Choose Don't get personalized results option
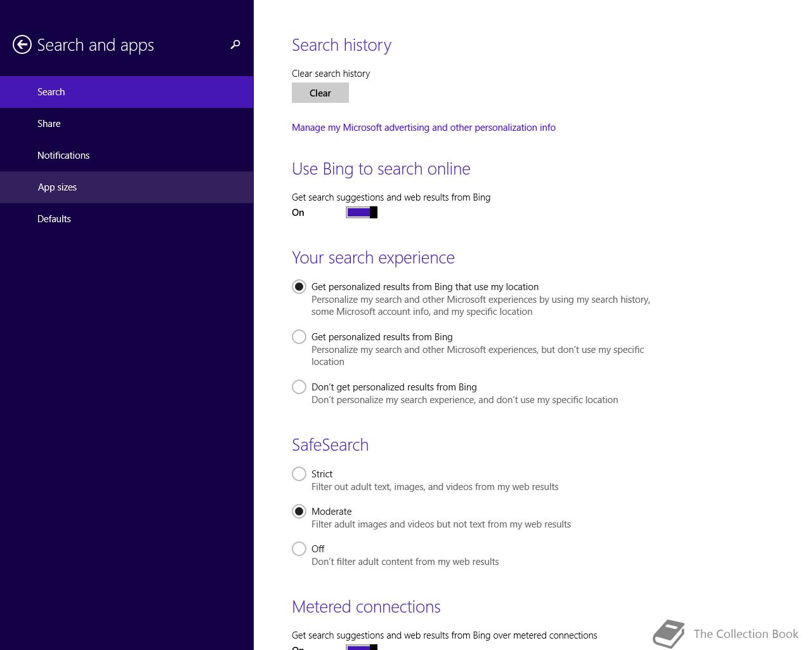This screenshot has width=812, height=650. click(299, 387)
